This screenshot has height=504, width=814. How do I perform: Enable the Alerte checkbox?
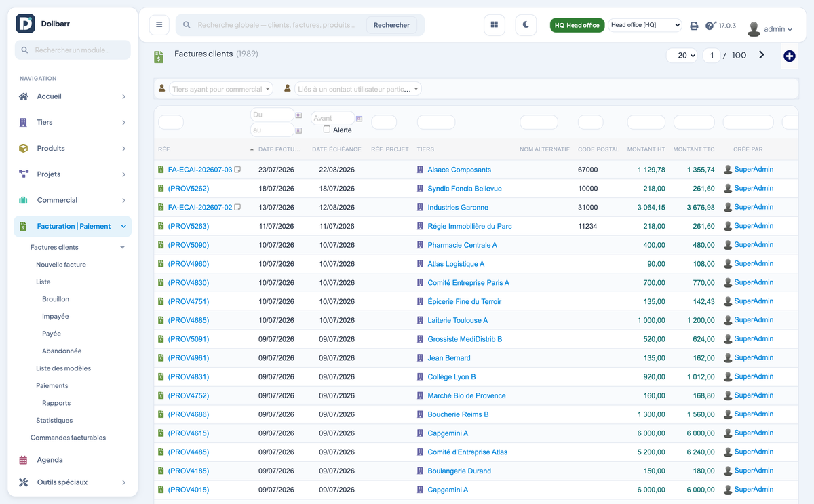click(327, 129)
